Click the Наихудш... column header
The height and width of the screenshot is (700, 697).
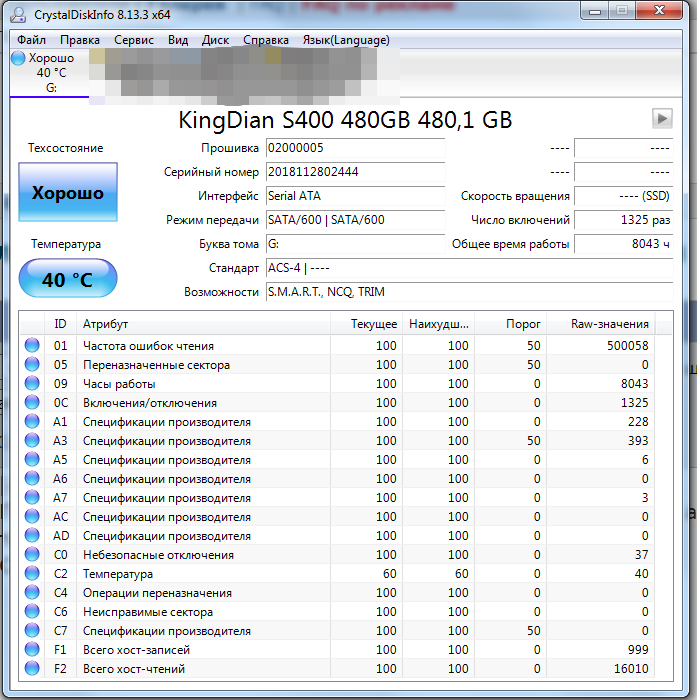[438, 324]
